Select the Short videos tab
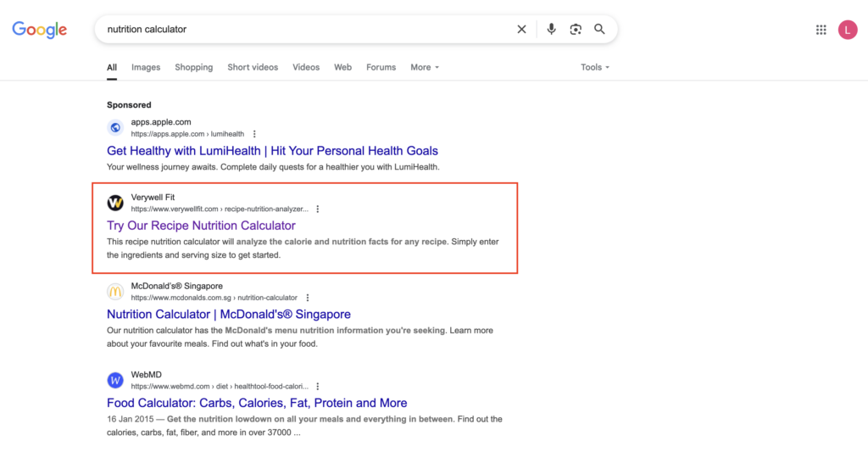This screenshot has height=452, width=868. tap(253, 67)
